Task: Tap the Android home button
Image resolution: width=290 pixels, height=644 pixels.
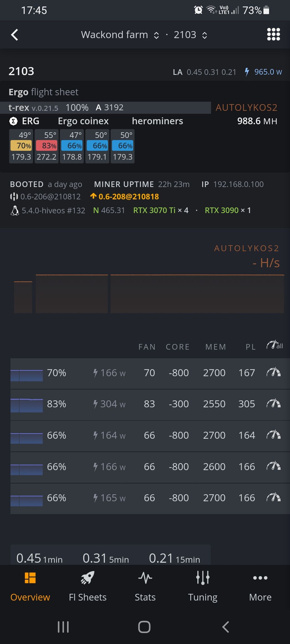Action: (x=144, y=627)
